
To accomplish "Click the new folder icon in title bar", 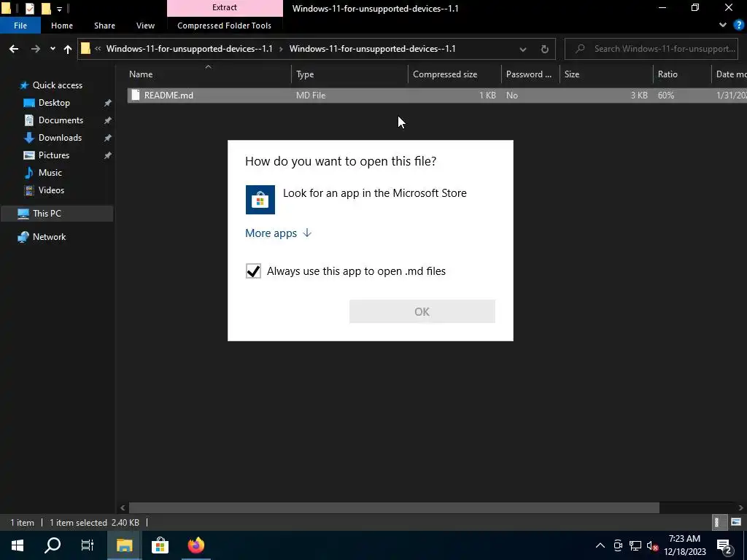I will click(46, 8).
